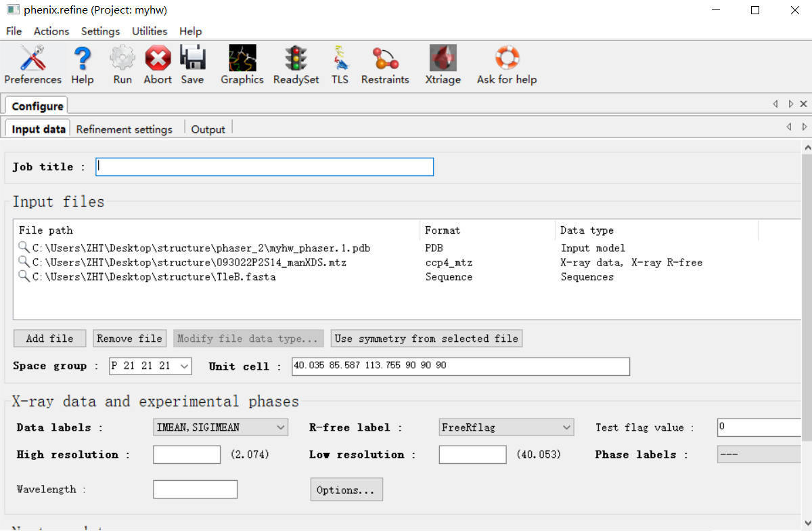
Task: Open the Phase labels dropdown
Action: pos(759,454)
